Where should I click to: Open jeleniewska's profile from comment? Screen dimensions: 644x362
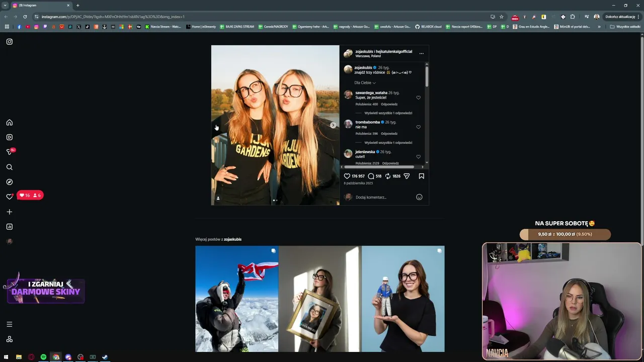365,152
